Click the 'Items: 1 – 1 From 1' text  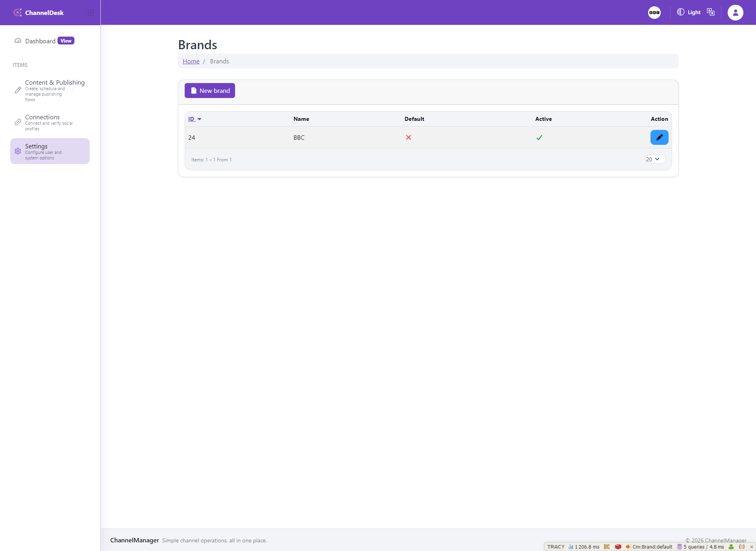pos(211,159)
